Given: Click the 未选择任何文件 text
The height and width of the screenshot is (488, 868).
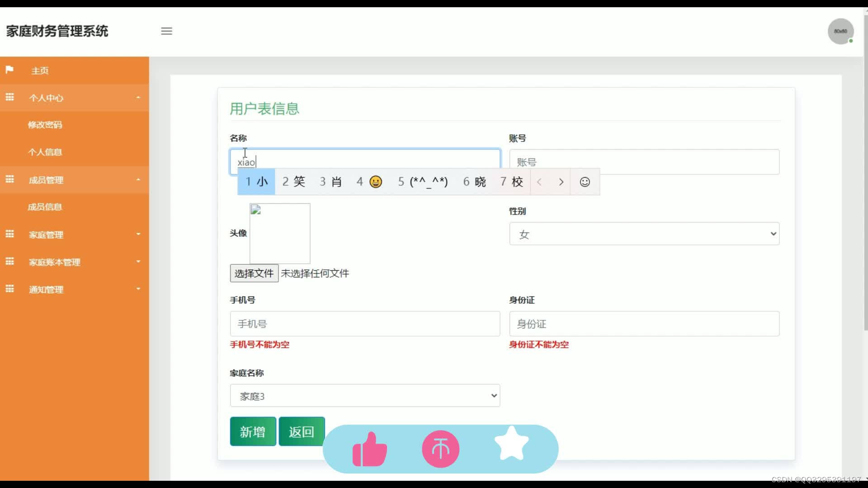Looking at the screenshot, I should coord(315,273).
